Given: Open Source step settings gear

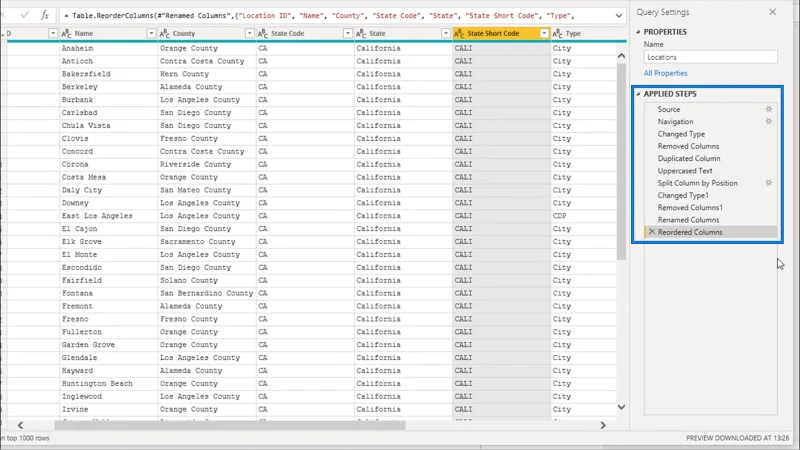Looking at the screenshot, I should (x=768, y=109).
